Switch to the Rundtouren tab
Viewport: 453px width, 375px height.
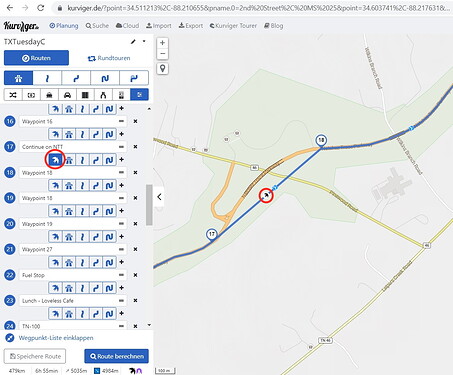coord(109,58)
